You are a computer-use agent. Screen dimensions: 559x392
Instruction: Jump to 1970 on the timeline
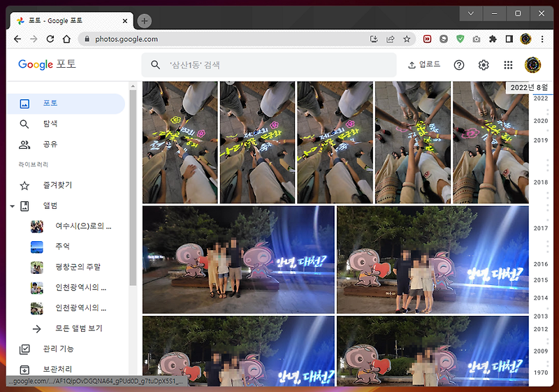[540, 372]
